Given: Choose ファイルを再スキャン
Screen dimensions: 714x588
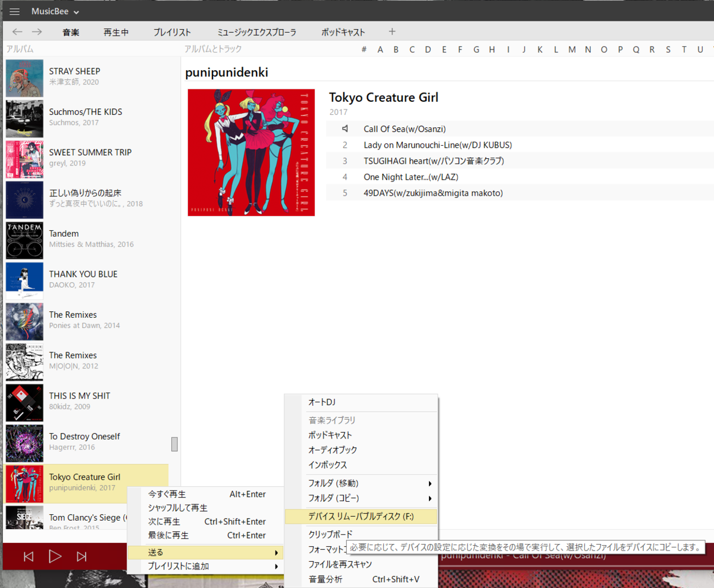Looking at the screenshot, I should pos(361,564).
